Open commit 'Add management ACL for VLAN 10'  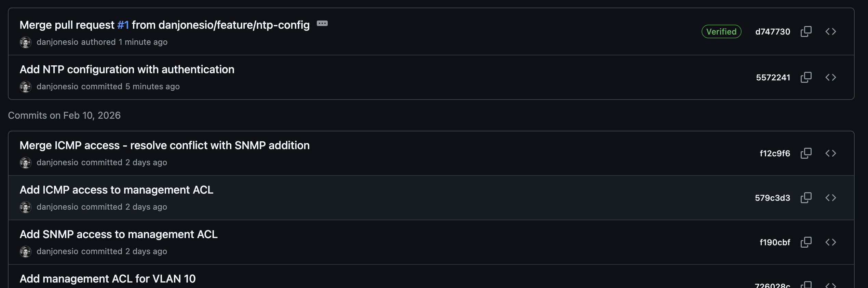pyautogui.click(x=108, y=279)
